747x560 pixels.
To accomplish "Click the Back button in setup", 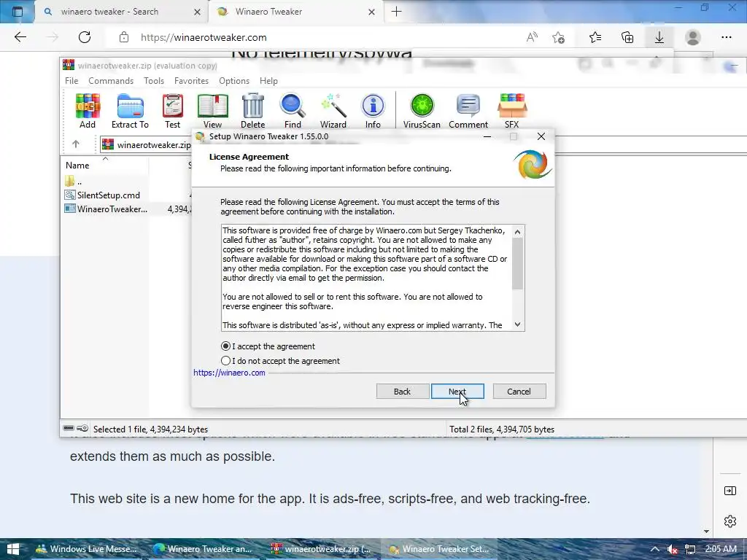I will click(403, 392).
